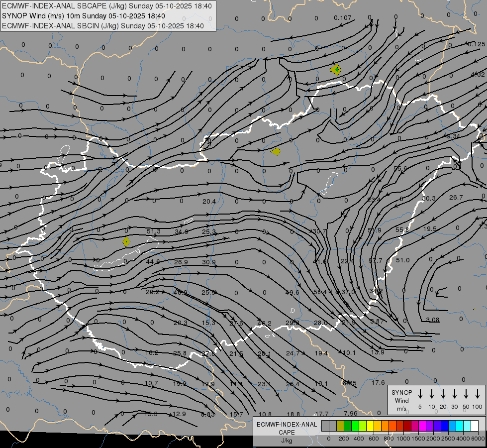Click the 2000 tick label on scale
Image resolution: width=487 pixels, height=448 pixels.
point(433,439)
